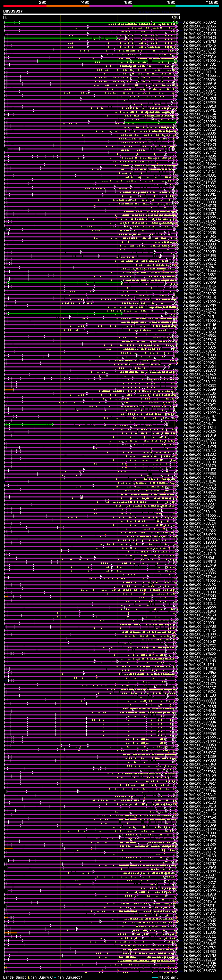This screenshot has width=222, height=980.
Task: Select the UniRef100_C5Y7E8 label
Action: (x=199, y=129)
